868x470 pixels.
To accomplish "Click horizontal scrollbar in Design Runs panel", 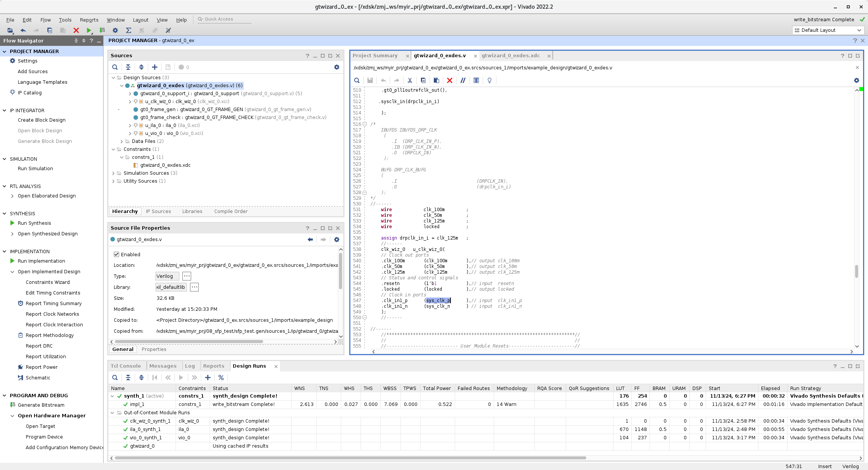I will pos(351,458).
